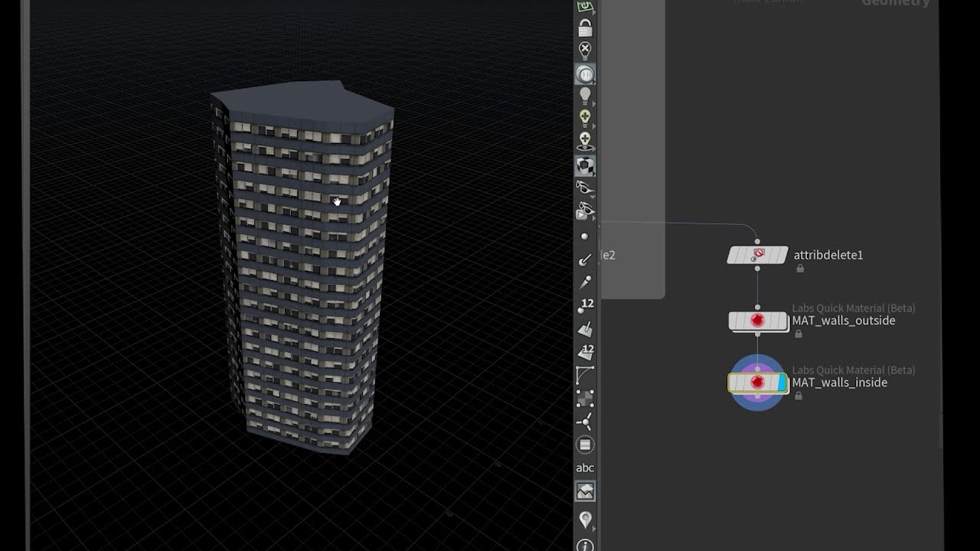Image resolution: width=980 pixels, height=551 pixels.
Task: Toggle display primitive normals icon
Action: click(x=585, y=329)
